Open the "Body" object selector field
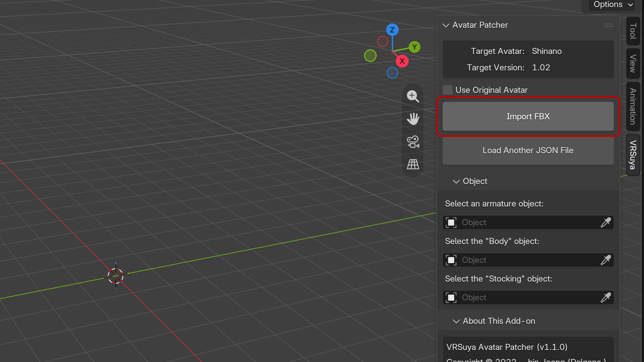The height and width of the screenshot is (362, 644). pyautogui.click(x=528, y=260)
